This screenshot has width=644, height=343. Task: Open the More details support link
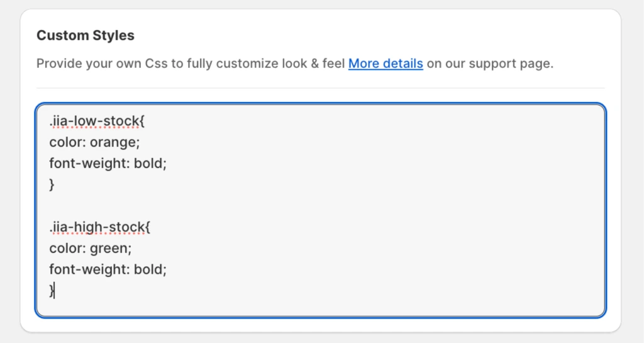pyautogui.click(x=386, y=64)
